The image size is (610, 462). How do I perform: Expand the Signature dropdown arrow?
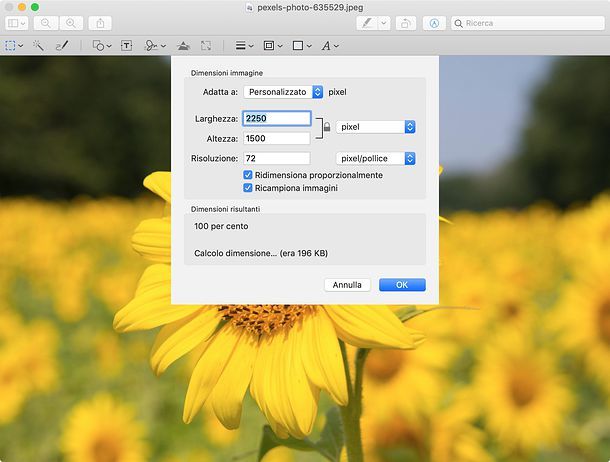click(163, 46)
